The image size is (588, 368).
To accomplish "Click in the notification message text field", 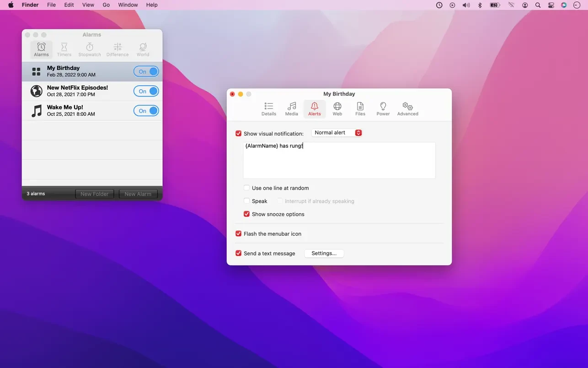I will tap(339, 160).
